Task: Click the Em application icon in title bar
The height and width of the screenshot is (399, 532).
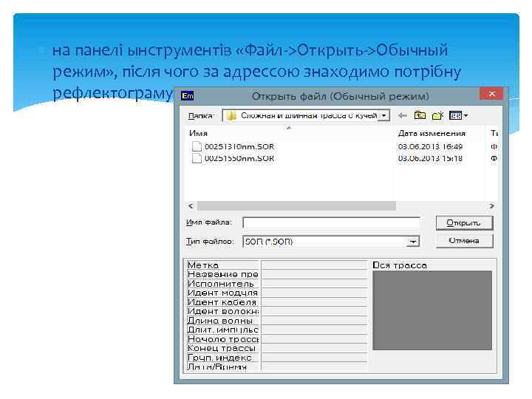Action: point(188,96)
